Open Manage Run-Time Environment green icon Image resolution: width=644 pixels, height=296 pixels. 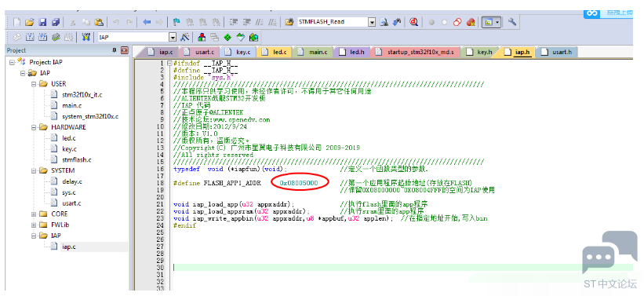click(x=228, y=37)
